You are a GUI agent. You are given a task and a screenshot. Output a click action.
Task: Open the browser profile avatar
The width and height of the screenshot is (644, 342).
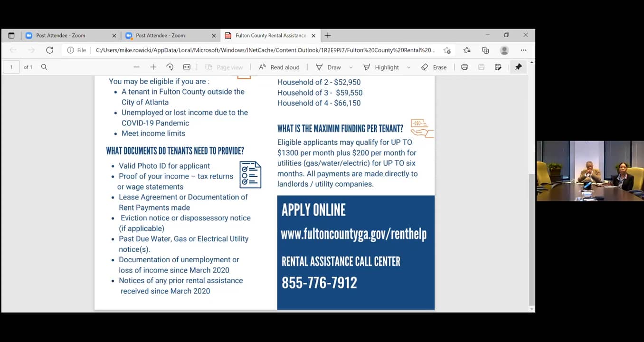[x=504, y=50]
